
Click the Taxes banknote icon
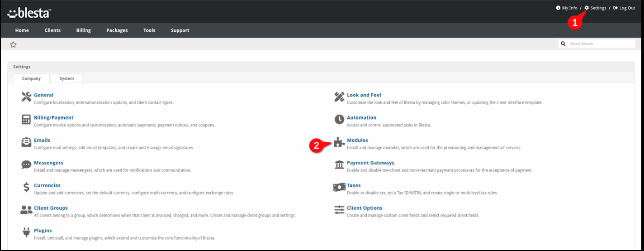[x=339, y=187]
